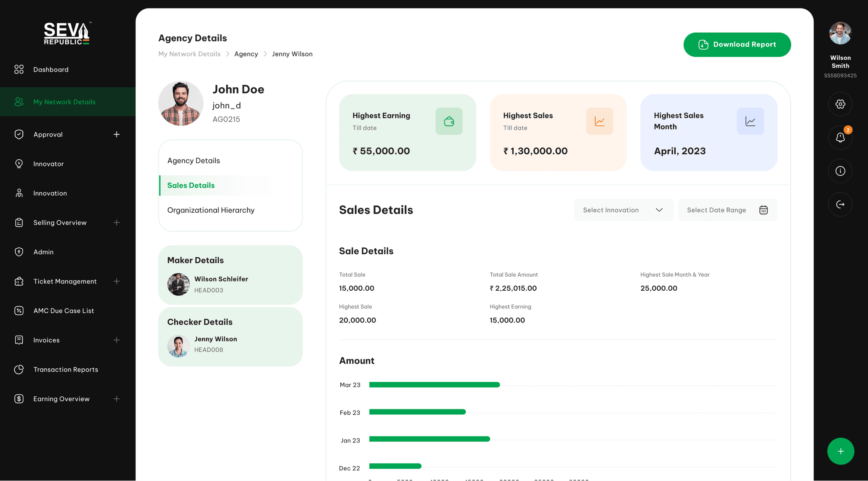Click the Highest Sales Month graph icon
Image resolution: width=868 pixels, height=481 pixels.
click(750, 121)
